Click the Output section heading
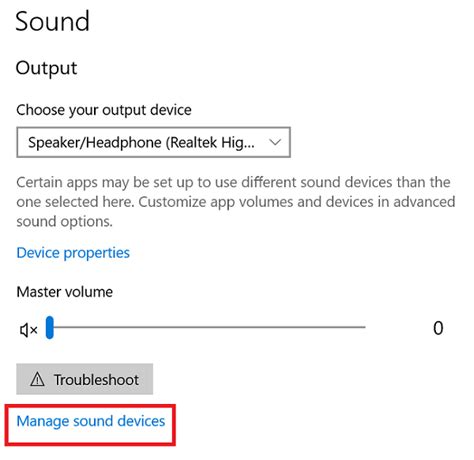474x460 pixels. [46, 68]
